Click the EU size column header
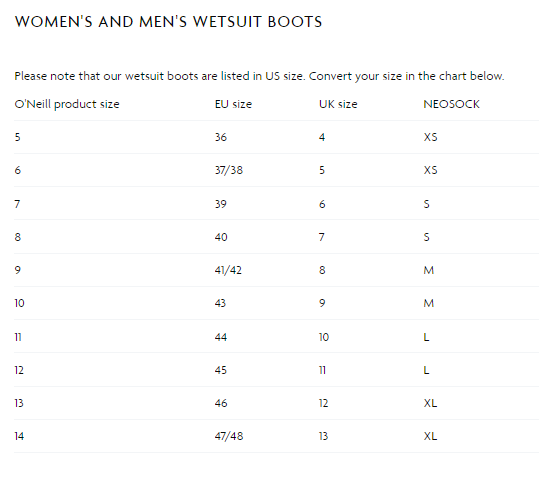Image resolution: width=556 pixels, height=477 pixels. tap(233, 104)
